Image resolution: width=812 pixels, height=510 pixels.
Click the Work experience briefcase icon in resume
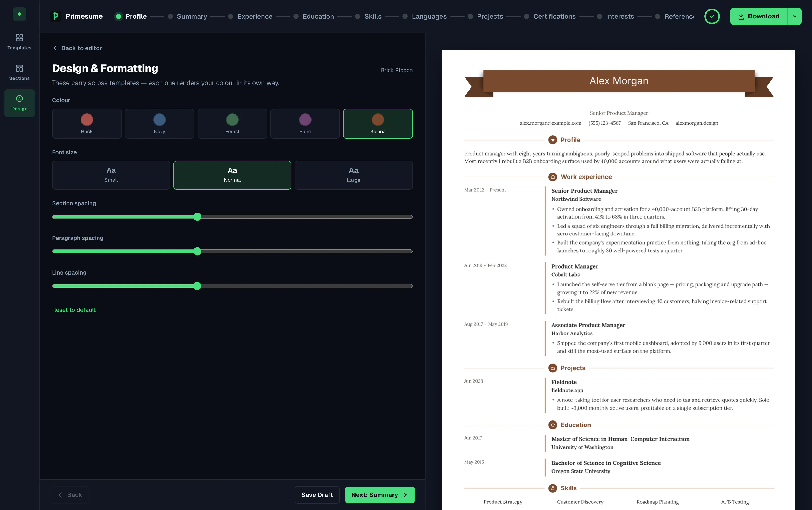pos(553,177)
